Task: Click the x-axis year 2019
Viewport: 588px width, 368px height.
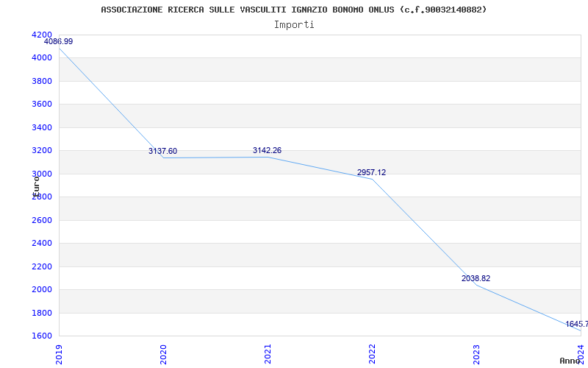Action: (x=59, y=355)
